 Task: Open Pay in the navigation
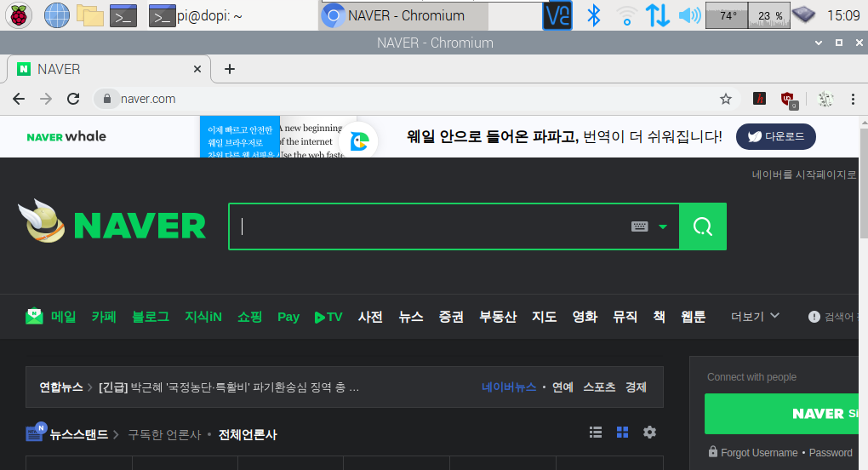point(288,317)
